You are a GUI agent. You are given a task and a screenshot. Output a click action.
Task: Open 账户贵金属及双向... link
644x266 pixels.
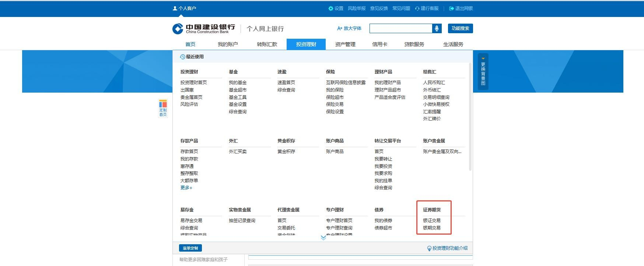[x=442, y=152]
